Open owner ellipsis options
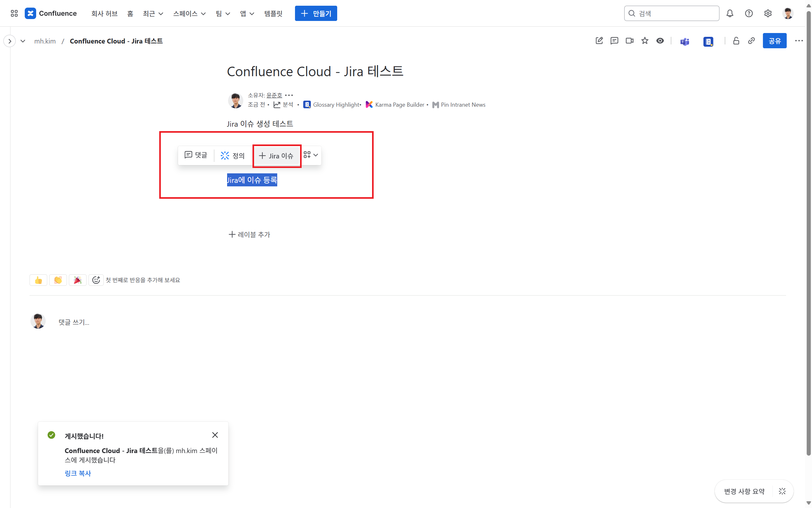 point(289,96)
